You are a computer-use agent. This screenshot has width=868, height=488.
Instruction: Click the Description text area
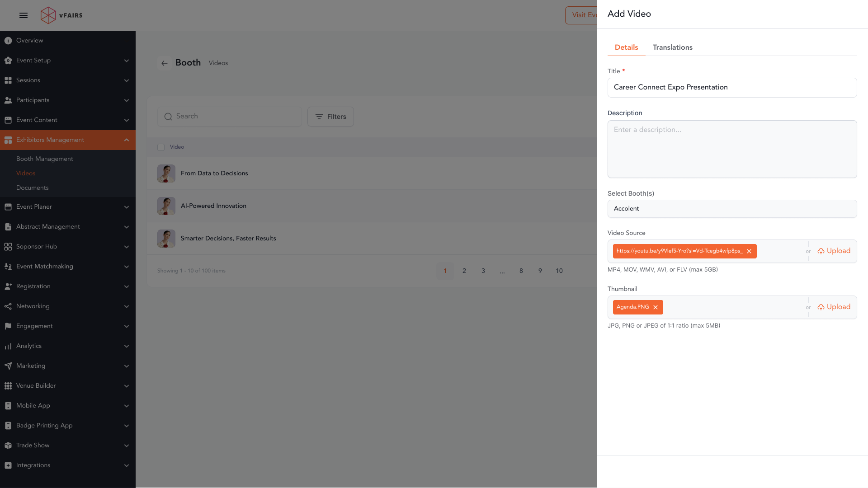coord(732,149)
